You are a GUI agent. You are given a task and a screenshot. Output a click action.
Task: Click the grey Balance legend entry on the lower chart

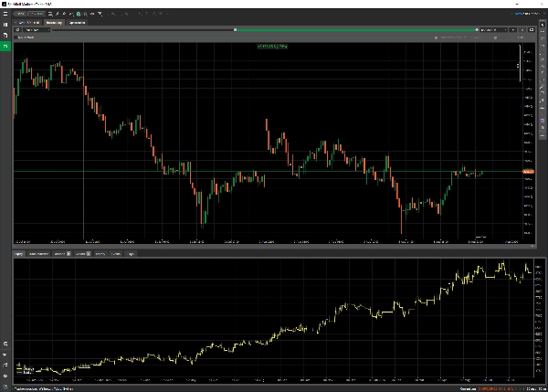coord(25,373)
